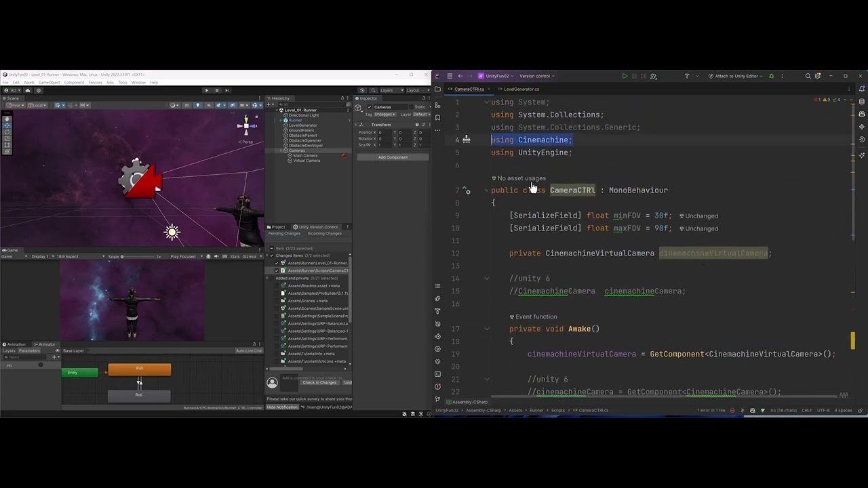Screen dimensions: 868x488
Task: Select the Run state node in Animator
Action: [x=140, y=370]
